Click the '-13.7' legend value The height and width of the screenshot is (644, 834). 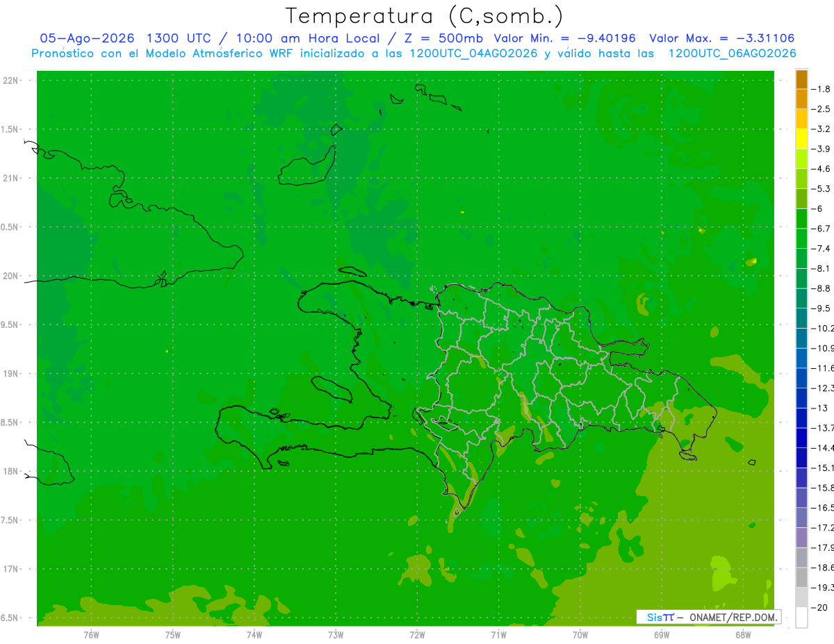[x=822, y=427]
